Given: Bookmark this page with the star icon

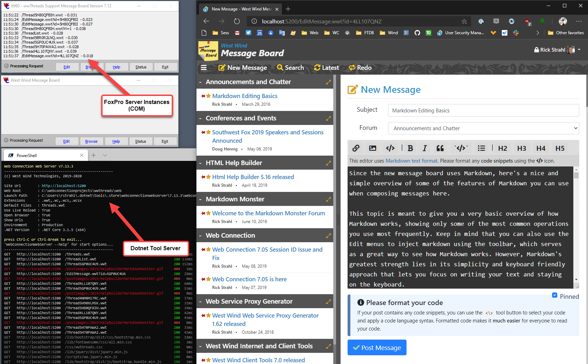Looking at the screenshot, I should pyautogui.click(x=464, y=21).
